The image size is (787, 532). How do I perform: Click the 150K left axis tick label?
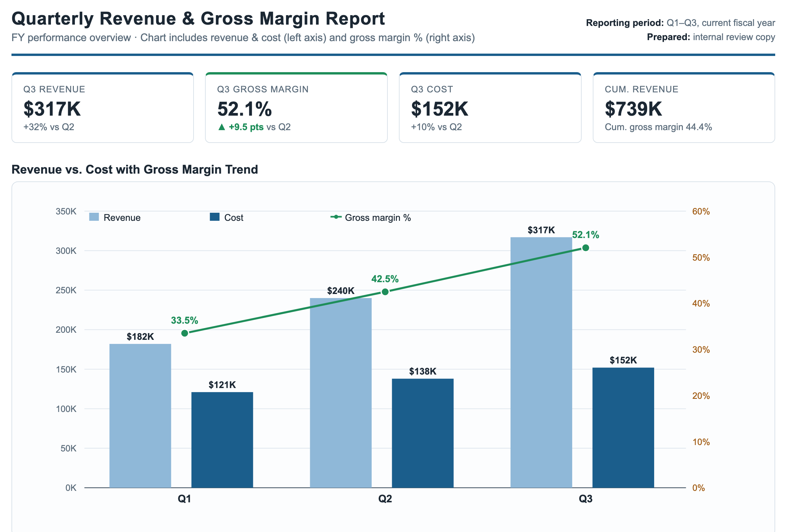(66, 369)
